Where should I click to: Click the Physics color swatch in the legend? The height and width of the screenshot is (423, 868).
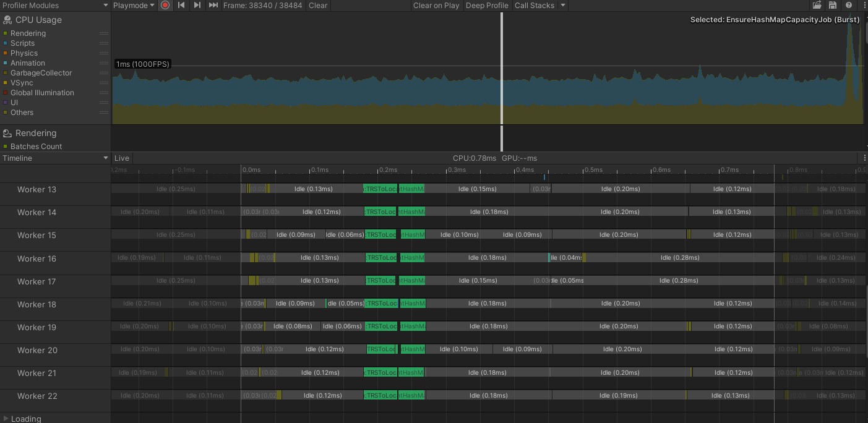pyautogui.click(x=5, y=53)
